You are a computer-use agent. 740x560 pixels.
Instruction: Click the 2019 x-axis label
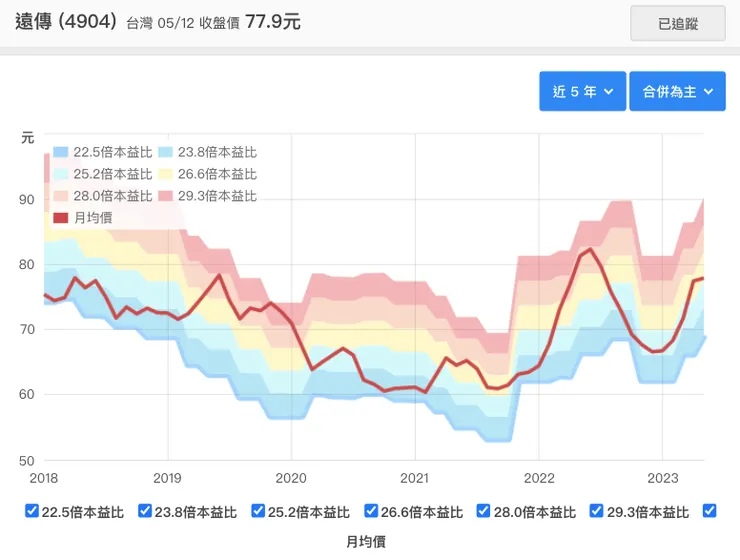pyautogui.click(x=167, y=478)
